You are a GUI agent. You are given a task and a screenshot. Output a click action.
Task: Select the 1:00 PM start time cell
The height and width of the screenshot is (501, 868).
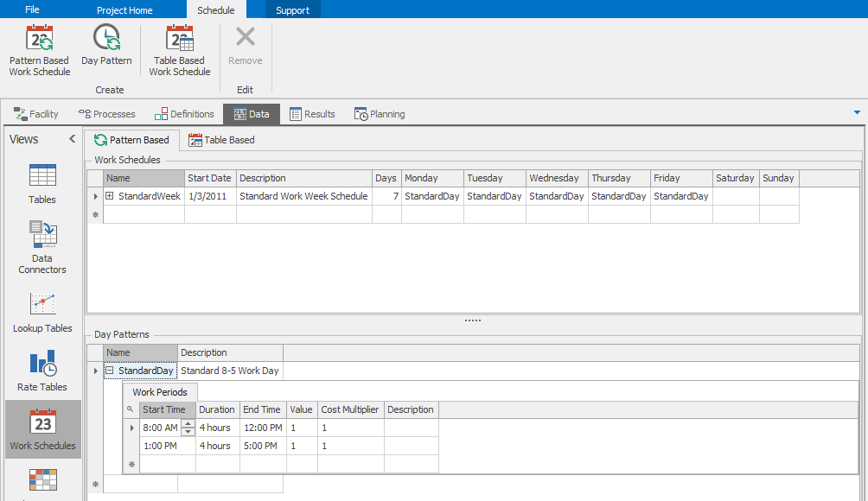167,446
